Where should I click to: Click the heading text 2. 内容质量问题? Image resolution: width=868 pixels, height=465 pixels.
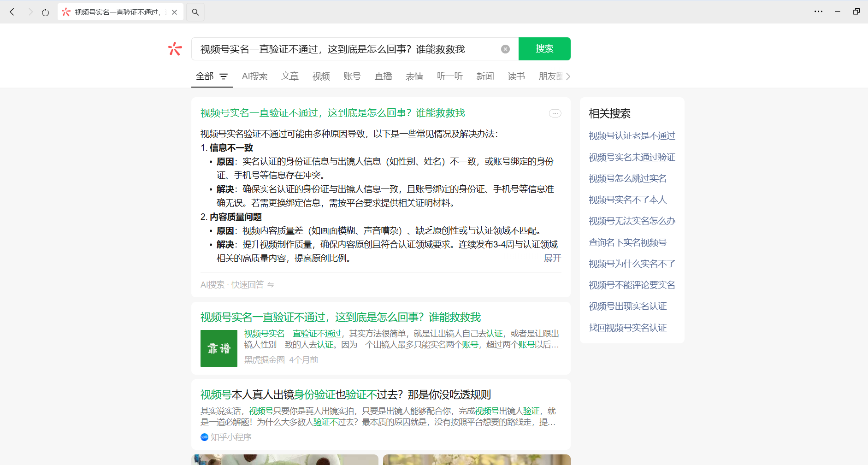231,217
